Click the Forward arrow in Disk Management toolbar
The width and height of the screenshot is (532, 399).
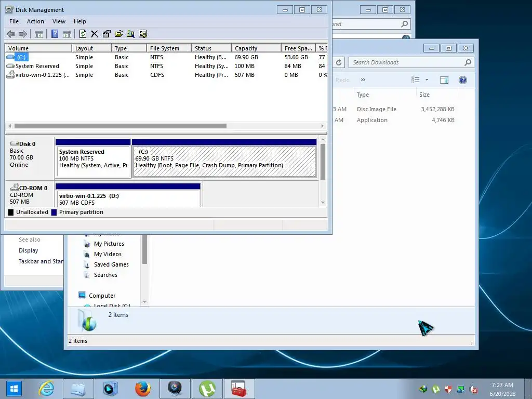(23, 34)
